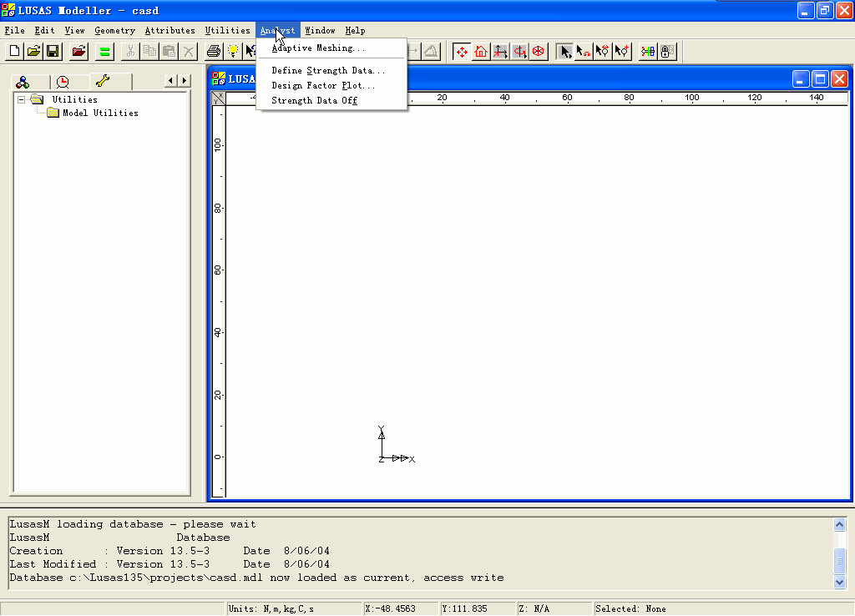Screen dimensions: 855x616
Task: Close the inner LUSAS view window
Action: 840,79
